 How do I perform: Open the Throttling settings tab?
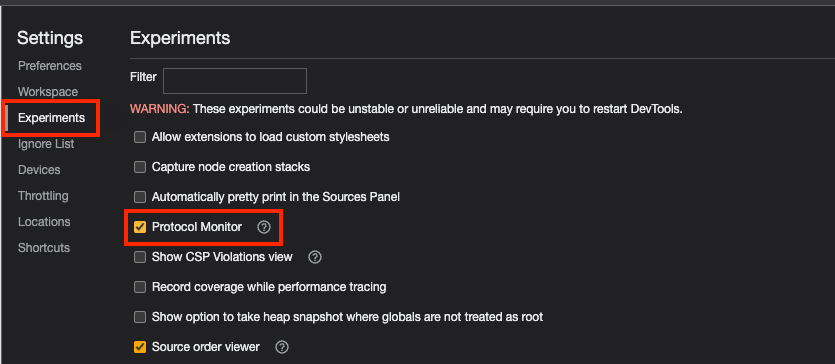(x=43, y=196)
